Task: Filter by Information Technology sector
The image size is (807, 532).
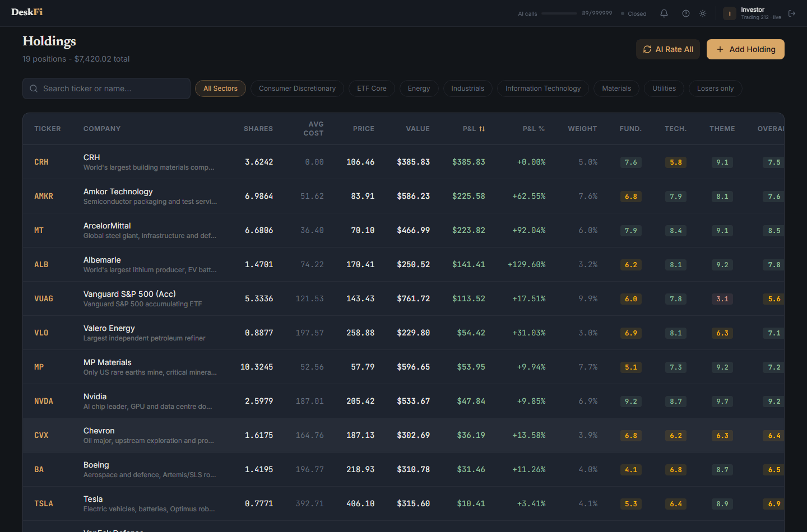Action: (543, 88)
